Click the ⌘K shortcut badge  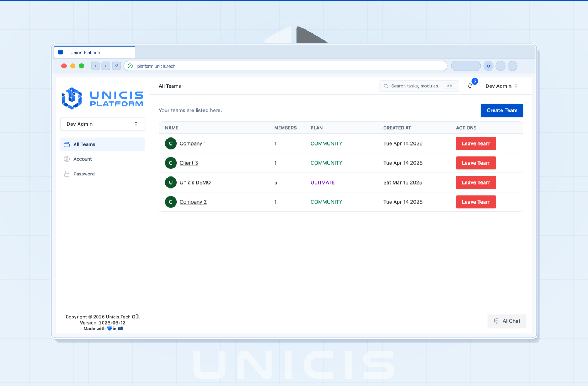[x=450, y=86]
